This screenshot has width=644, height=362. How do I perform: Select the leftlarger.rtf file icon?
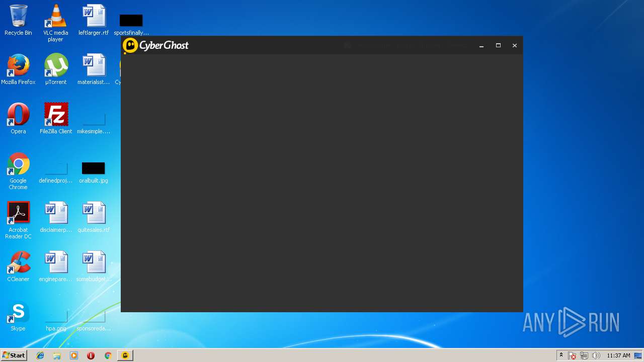[x=94, y=20]
